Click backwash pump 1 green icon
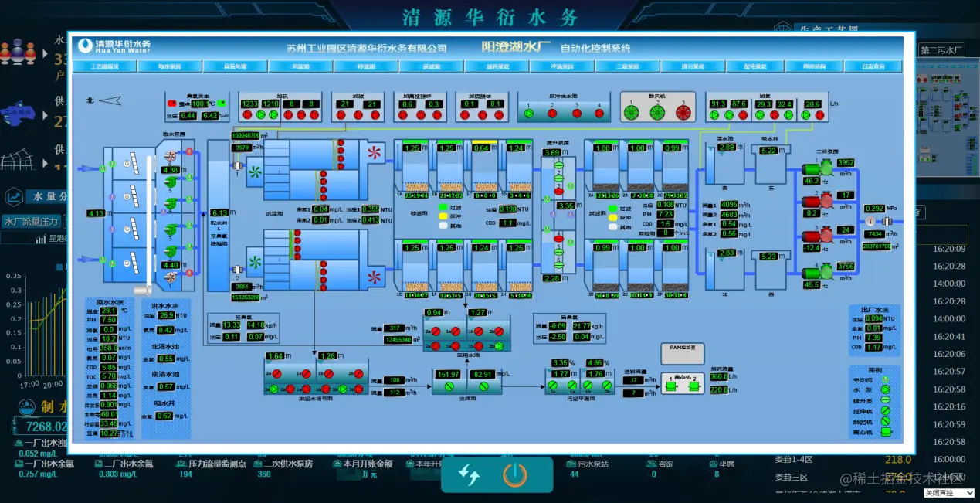The image size is (980, 503). click(x=528, y=114)
